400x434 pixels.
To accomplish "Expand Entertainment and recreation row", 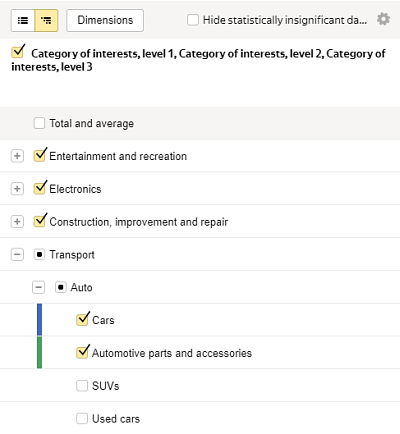I will click(17, 156).
